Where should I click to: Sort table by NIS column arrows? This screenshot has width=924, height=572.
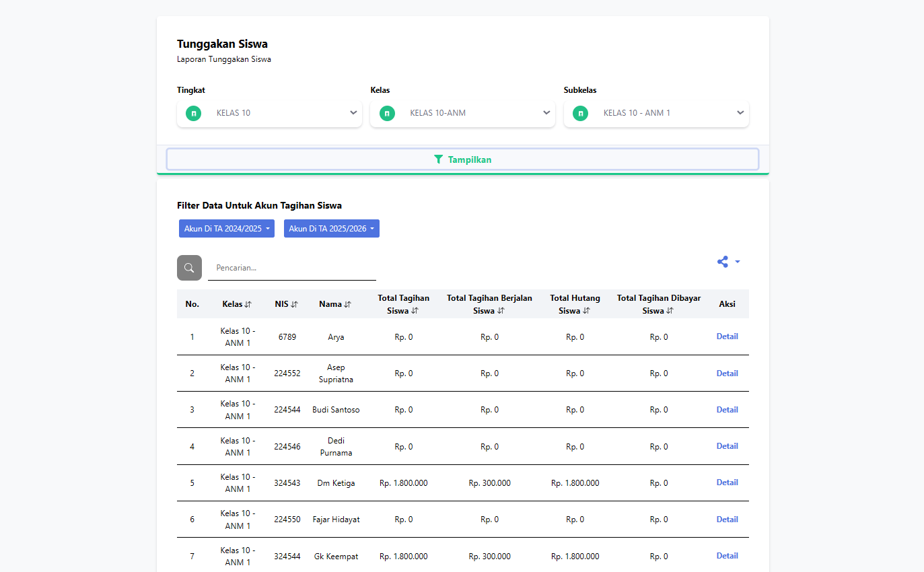coord(294,304)
